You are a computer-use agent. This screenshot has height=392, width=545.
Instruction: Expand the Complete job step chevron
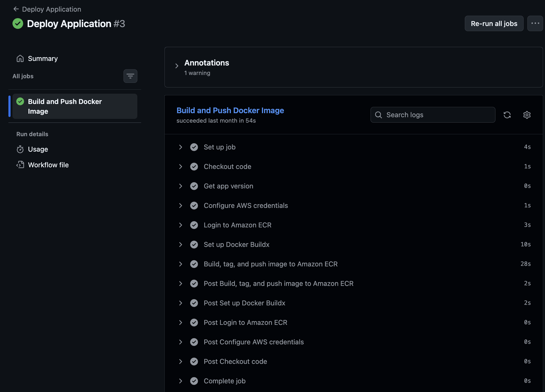click(180, 381)
